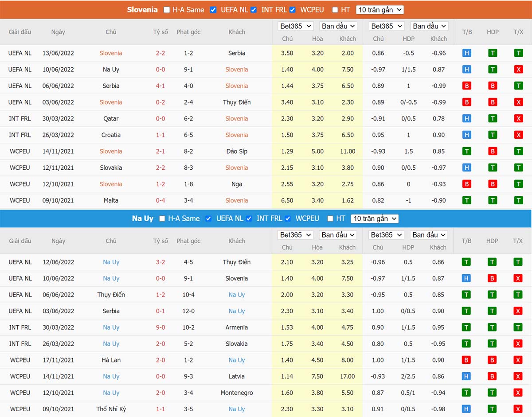
Task: Click blue H badge in Na Uy–Latvia row
Action: point(466,377)
